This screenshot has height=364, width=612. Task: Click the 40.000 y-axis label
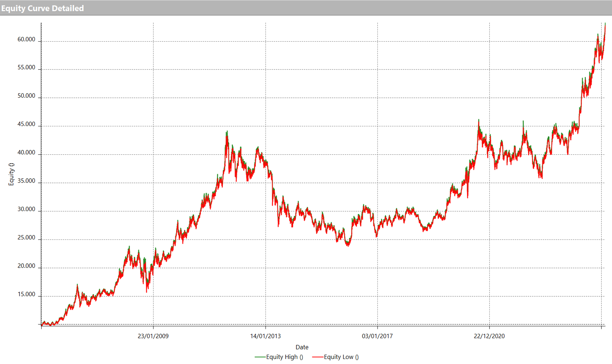26,153
